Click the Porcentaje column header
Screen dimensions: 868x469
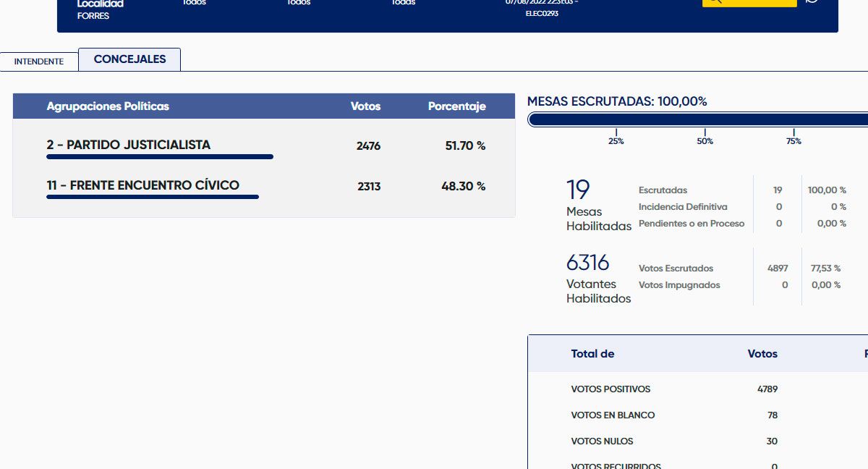[x=456, y=106]
